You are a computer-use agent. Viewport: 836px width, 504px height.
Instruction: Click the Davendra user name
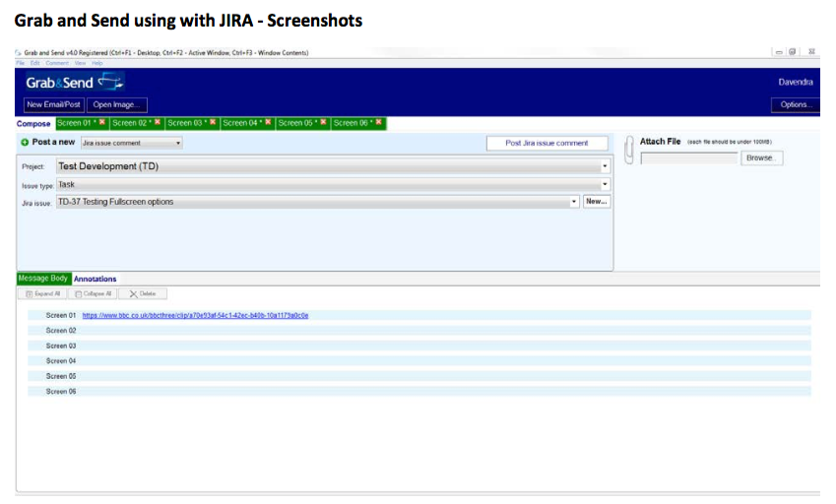796,82
